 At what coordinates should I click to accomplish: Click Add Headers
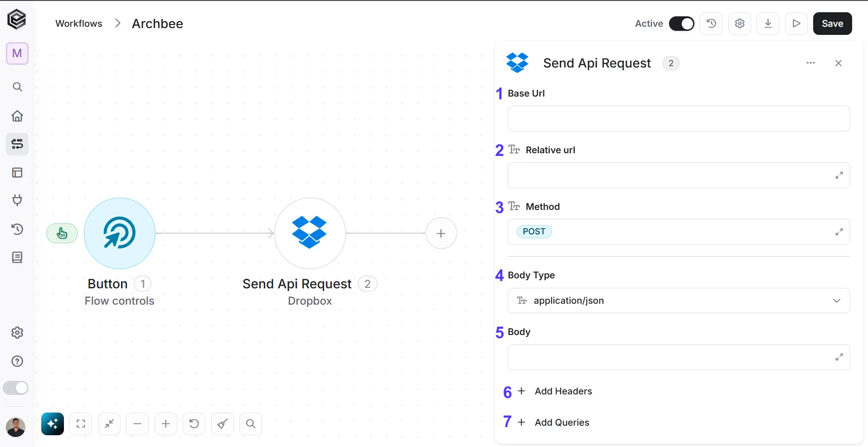tap(555, 391)
